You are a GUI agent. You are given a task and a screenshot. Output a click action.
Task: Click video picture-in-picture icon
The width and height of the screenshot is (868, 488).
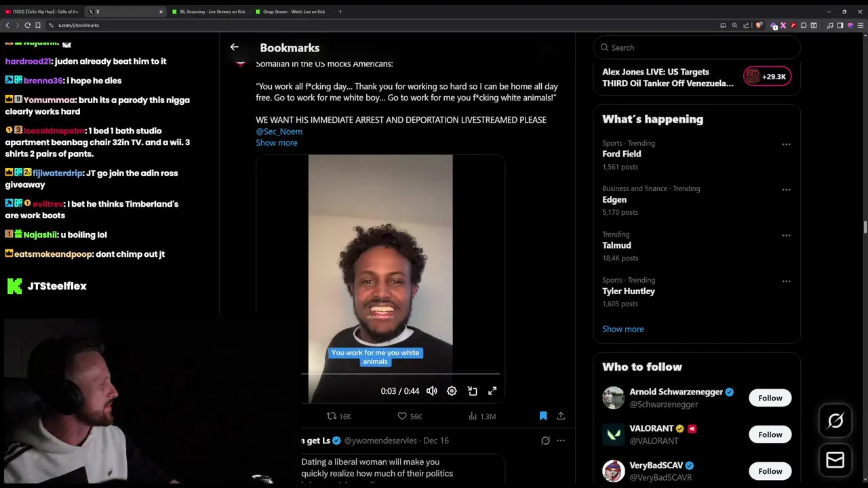[473, 391]
